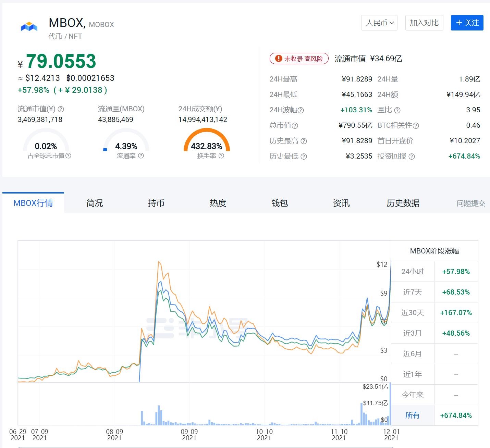This screenshot has width=490, height=448.
Task: Click the supply value 43,885,469
Action: 115,120
